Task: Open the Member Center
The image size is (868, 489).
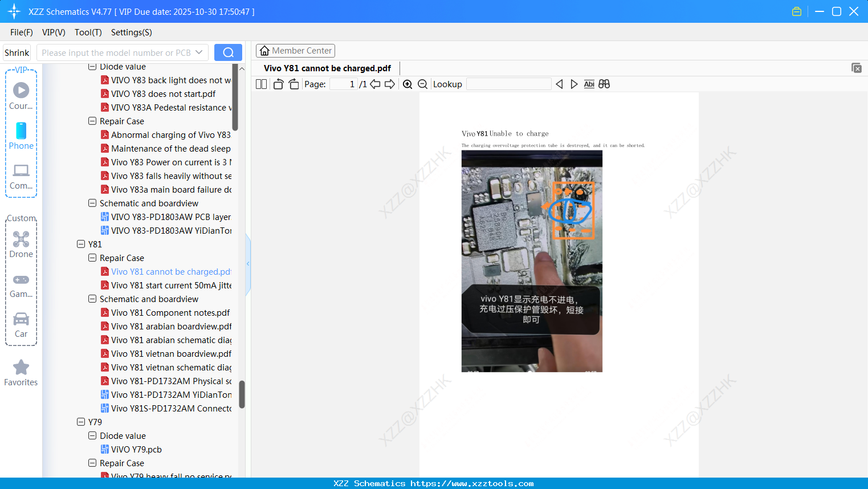Action: [x=295, y=51]
